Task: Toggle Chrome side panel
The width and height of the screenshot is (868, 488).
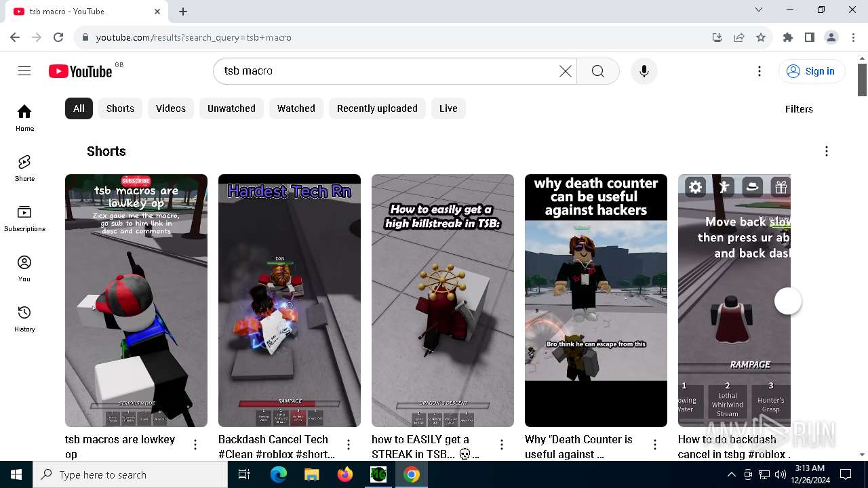Action: [810, 37]
